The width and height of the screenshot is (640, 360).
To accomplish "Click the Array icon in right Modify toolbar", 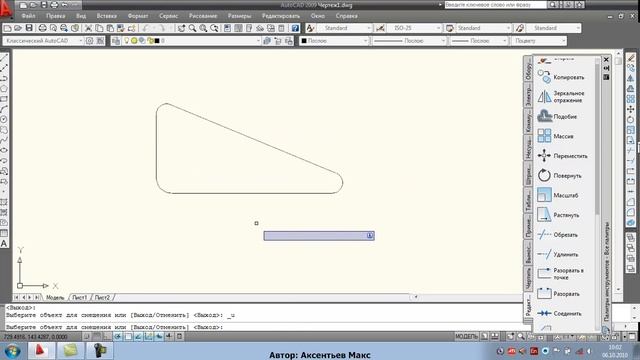I will 631,99.
